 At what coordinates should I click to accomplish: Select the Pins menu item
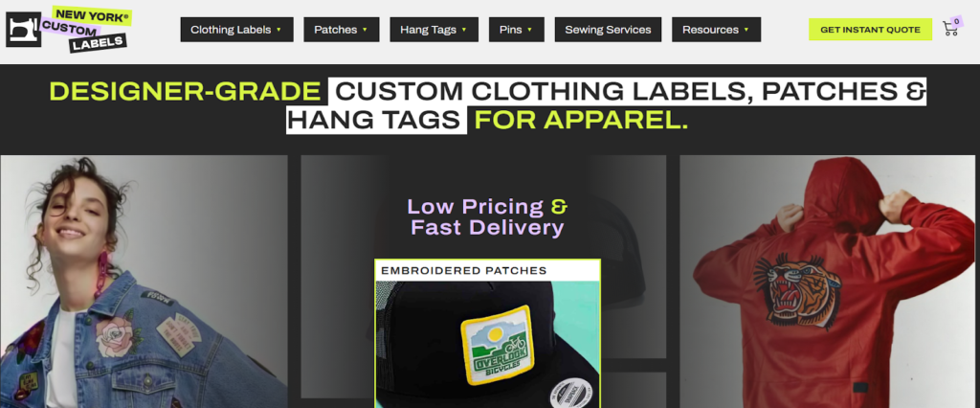pyautogui.click(x=516, y=30)
